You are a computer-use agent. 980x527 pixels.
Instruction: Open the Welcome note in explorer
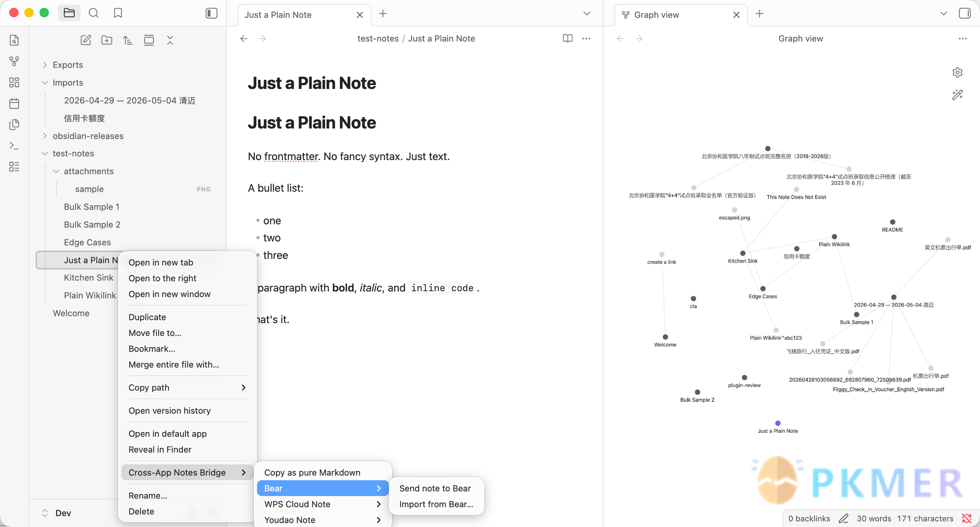[x=71, y=313]
